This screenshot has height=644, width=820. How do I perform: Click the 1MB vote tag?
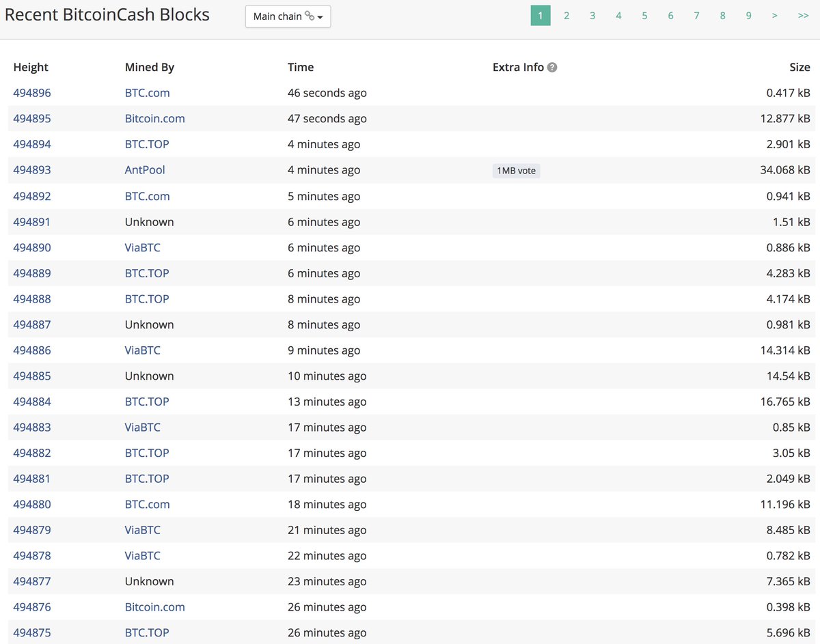coord(517,171)
